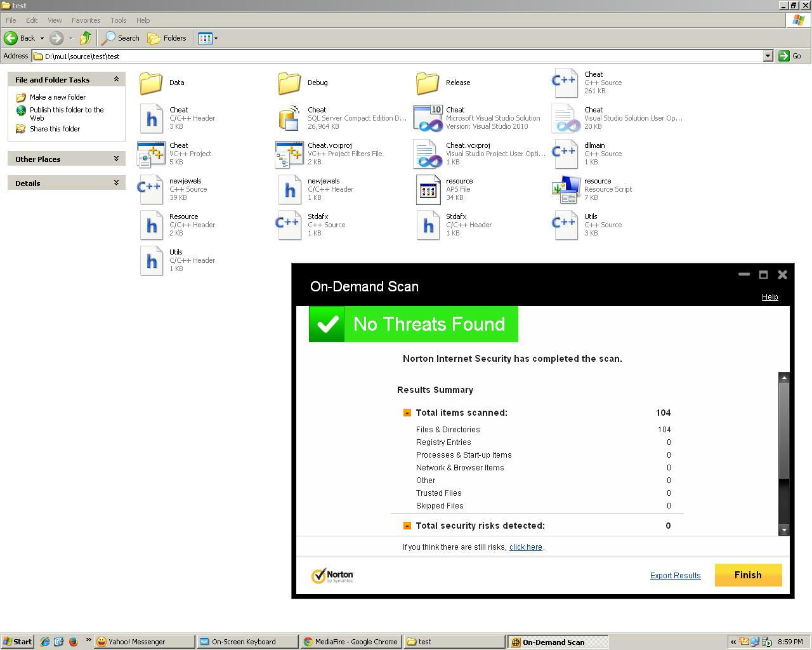Collapse the File and Folder Tasks panel
The height and width of the screenshot is (650, 812).
pyautogui.click(x=116, y=79)
